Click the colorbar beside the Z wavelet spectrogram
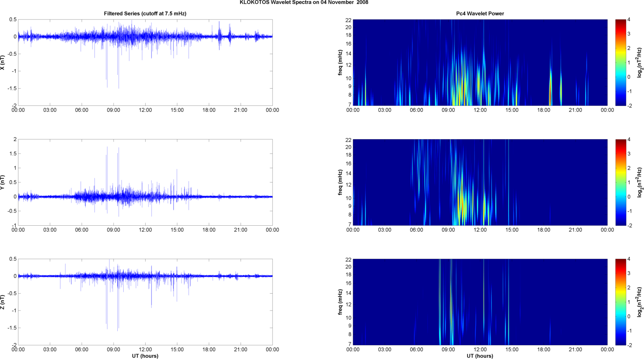Viewport: 644px width, 359px height. click(x=621, y=302)
